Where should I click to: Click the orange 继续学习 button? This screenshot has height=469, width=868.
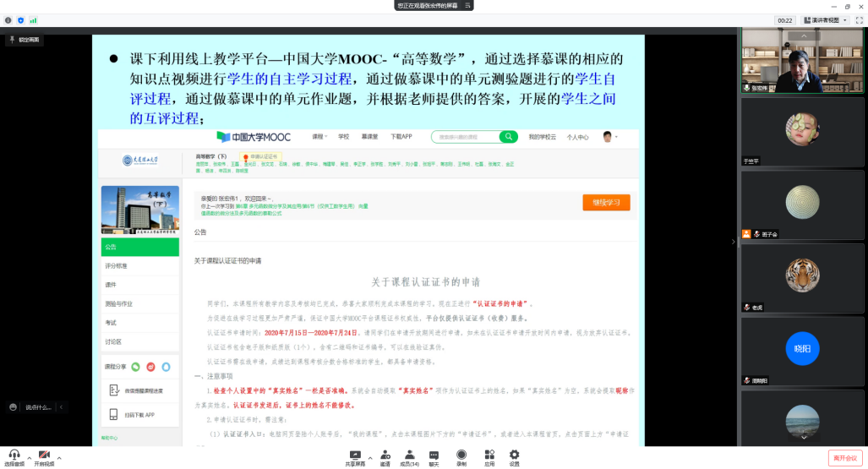tap(606, 203)
